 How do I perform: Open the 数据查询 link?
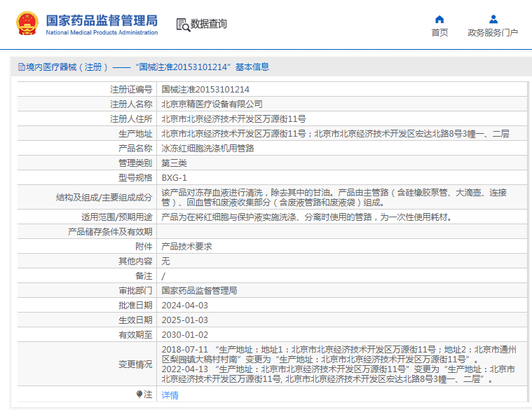[x=208, y=24]
